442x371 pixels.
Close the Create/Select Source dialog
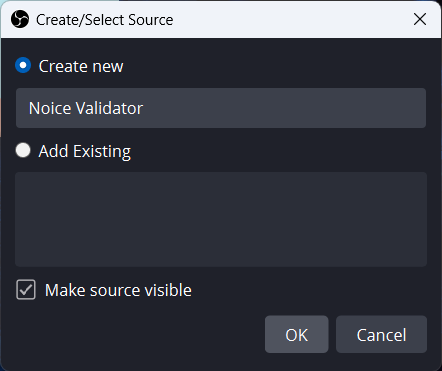tap(420, 19)
